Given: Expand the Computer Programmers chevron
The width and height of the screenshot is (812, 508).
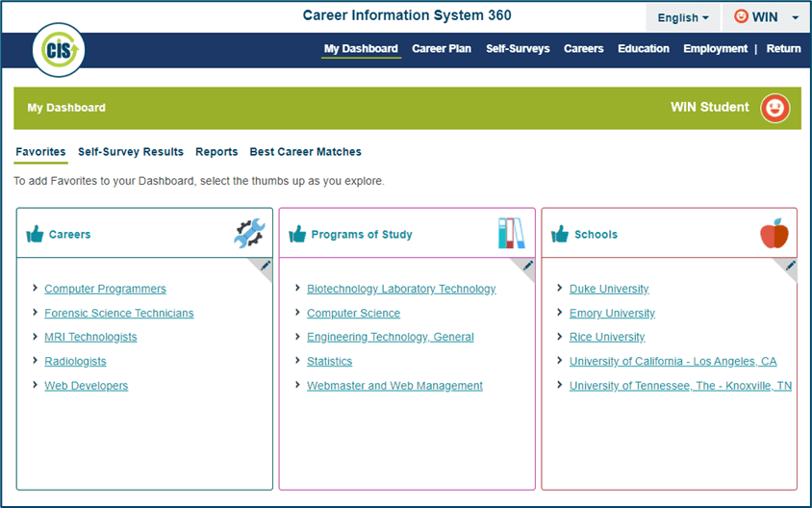Looking at the screenshot, I should [35, 289].
